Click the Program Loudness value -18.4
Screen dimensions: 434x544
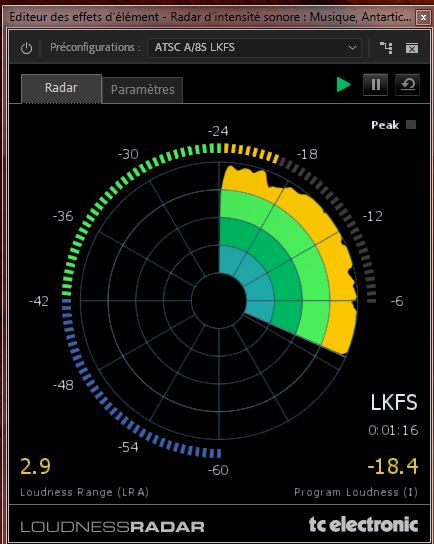click(x=392, y=466)
